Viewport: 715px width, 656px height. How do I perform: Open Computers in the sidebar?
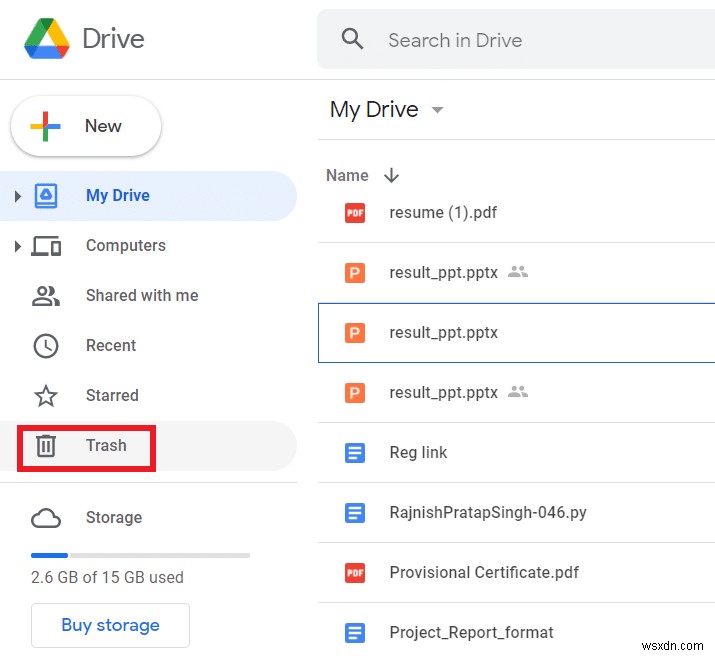pyautogui.click(x=125, y=246)
